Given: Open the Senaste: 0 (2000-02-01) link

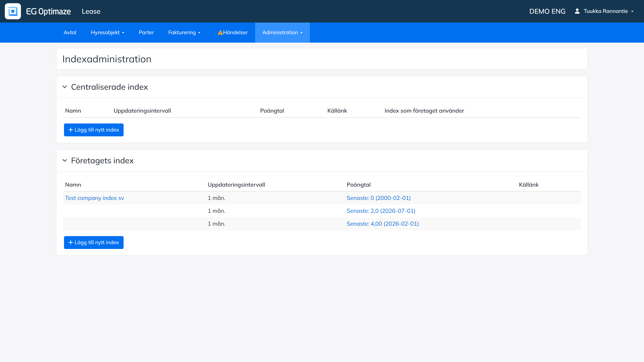Looking at the screenshot, I should 379,198.
